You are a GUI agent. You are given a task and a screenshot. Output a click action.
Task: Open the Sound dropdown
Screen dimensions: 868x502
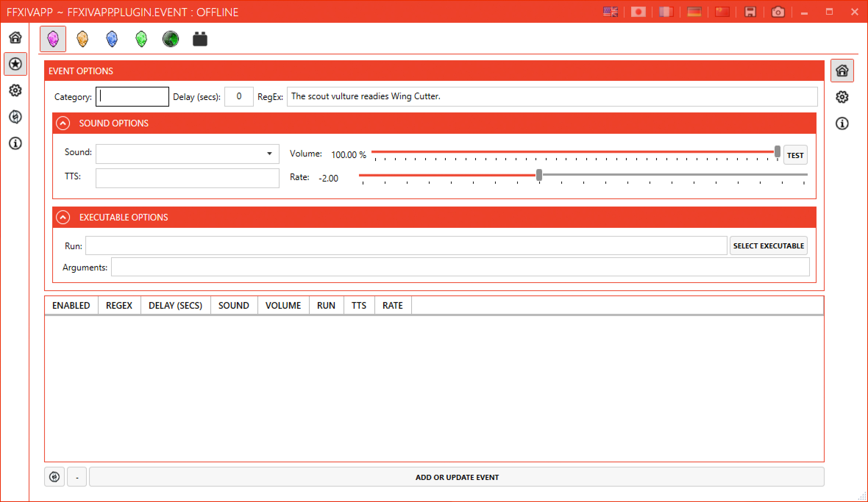click(188, 154)
